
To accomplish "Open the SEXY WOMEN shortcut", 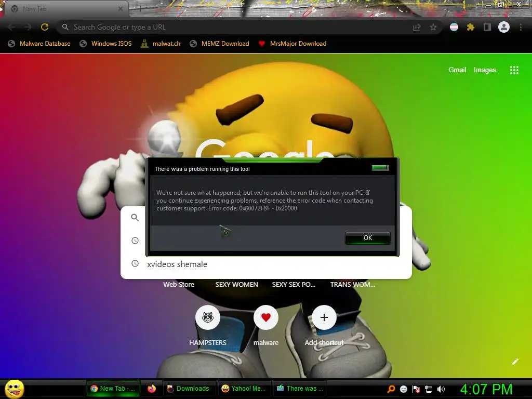I will 236,284.
